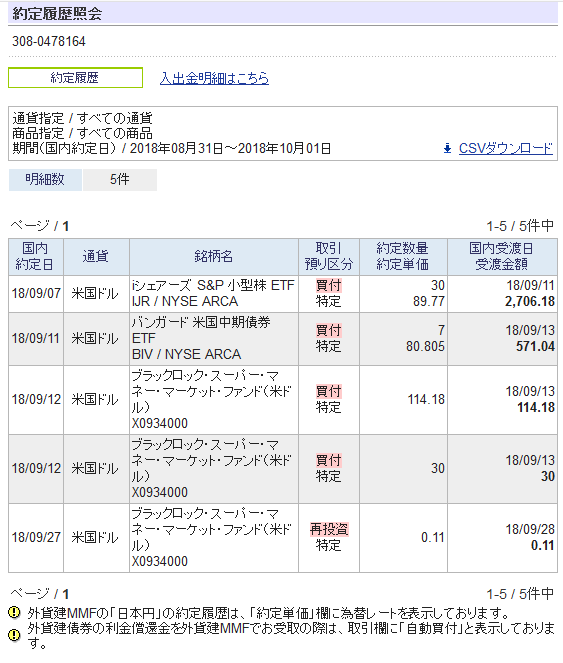Click the bold 114.18 settlement amount

[536, 408]
